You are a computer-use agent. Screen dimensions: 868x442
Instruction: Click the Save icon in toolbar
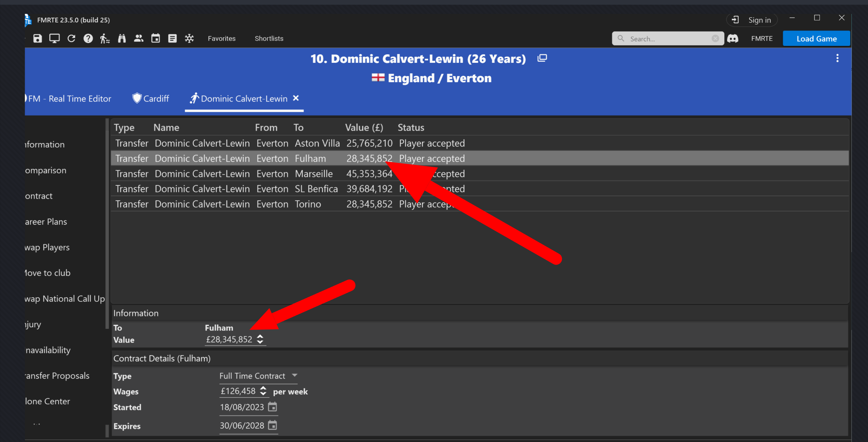tap(37, 38)
